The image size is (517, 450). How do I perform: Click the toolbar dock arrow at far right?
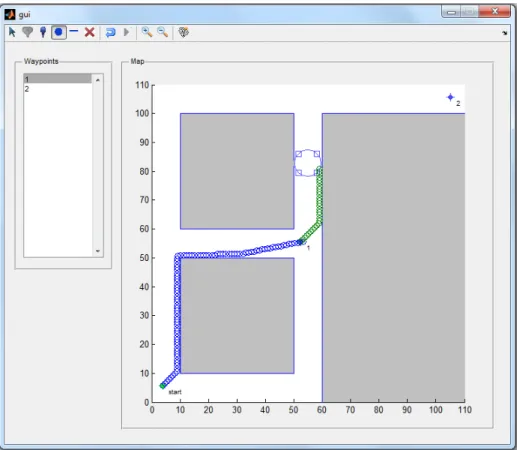tap(505, 33)
